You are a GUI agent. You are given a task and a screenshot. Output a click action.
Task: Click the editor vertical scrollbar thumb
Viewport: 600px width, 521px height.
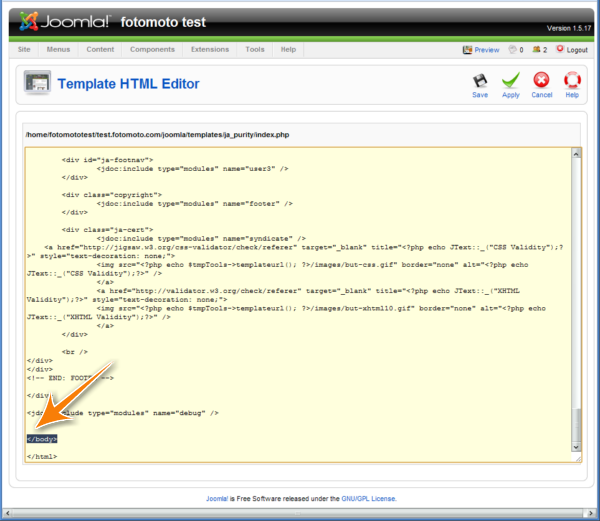[576, 425]
